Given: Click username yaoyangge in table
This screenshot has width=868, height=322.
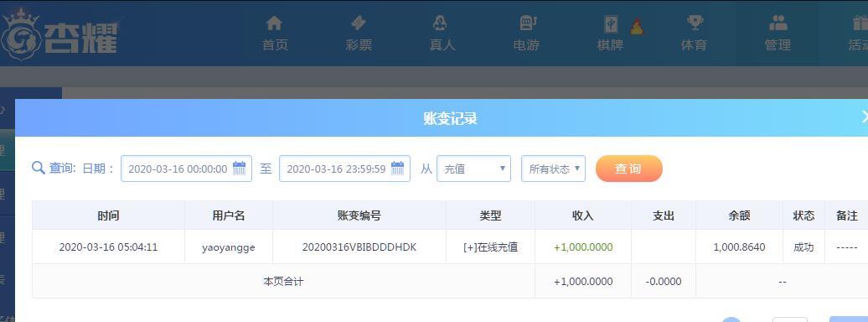Looking at the screenshot, I should pos(229,247).
